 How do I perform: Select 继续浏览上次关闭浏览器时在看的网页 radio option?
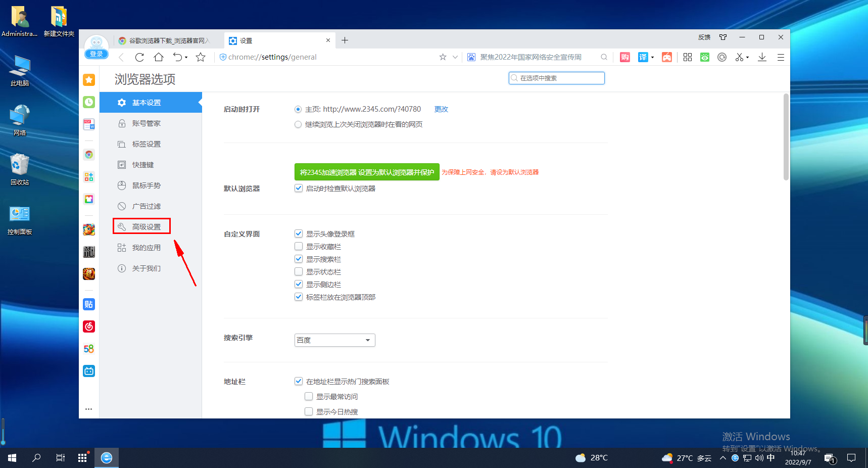(x=298, y=124)
